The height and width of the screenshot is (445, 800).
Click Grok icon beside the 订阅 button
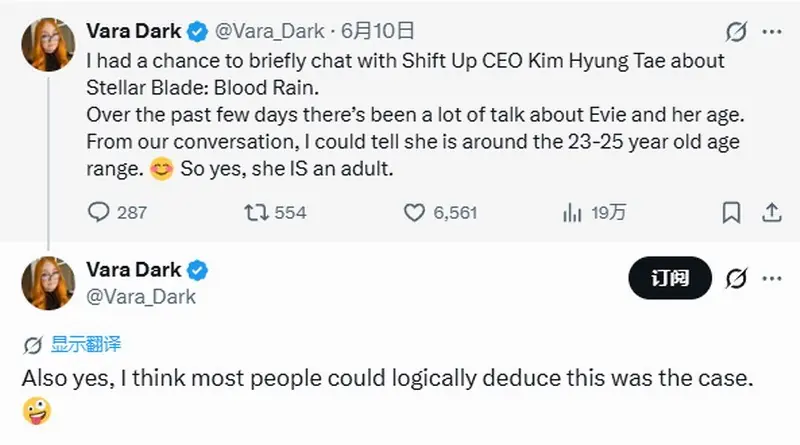(x=736, y=278)
